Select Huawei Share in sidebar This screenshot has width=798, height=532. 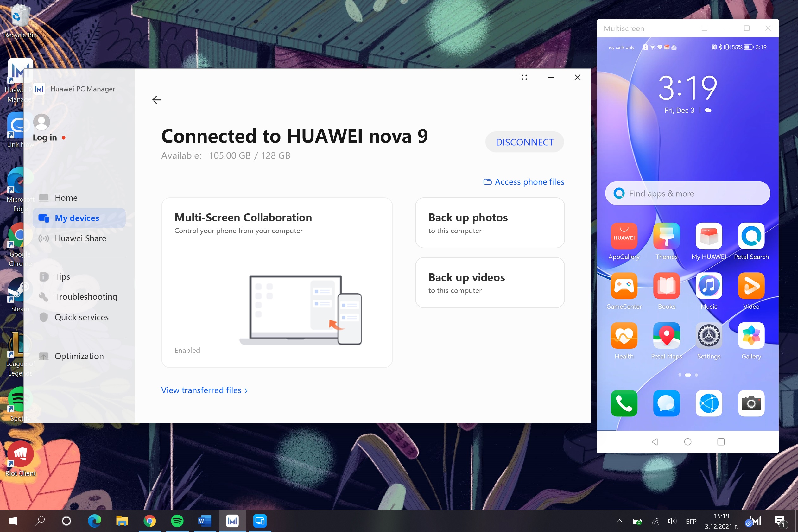point(80,238)
